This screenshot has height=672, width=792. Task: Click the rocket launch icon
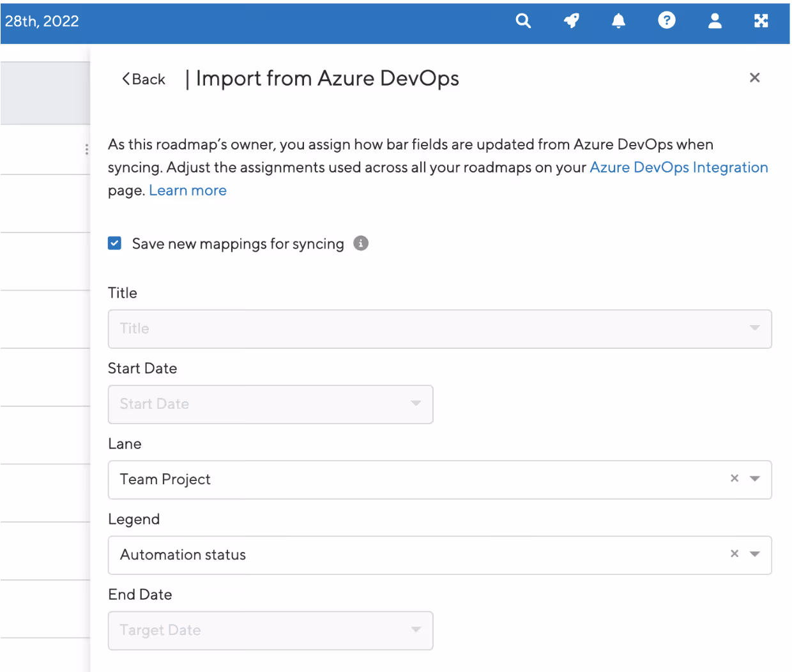[x=571, y=21]
